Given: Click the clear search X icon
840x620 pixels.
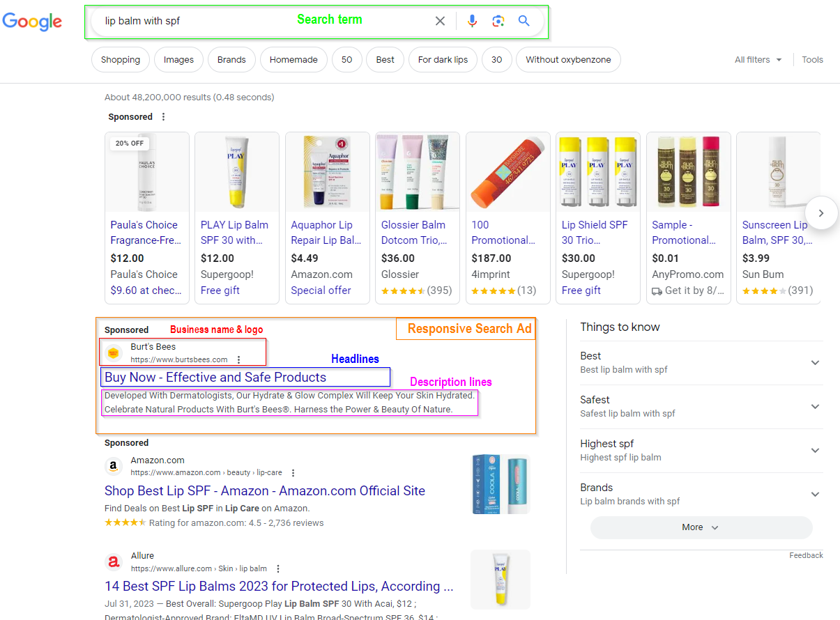Looking at the screenshot, I should click(440, 21).
